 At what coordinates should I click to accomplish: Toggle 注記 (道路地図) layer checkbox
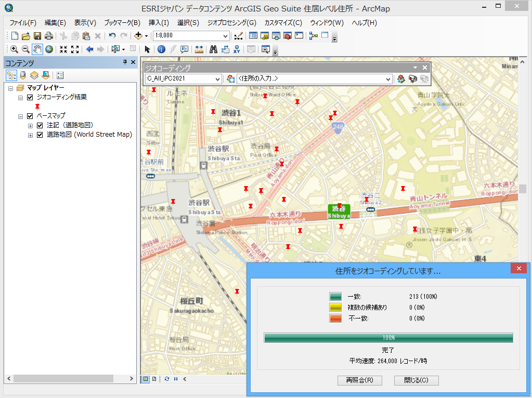point(40,125)
